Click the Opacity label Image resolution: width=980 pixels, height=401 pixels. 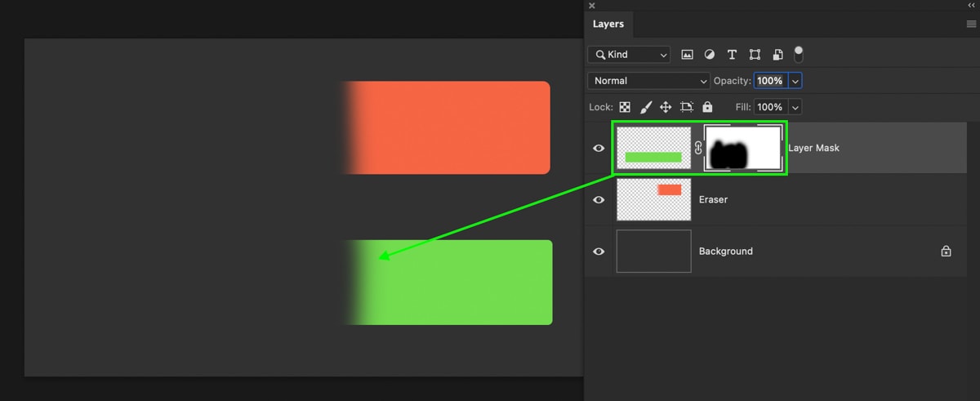(x=732, y=81)
